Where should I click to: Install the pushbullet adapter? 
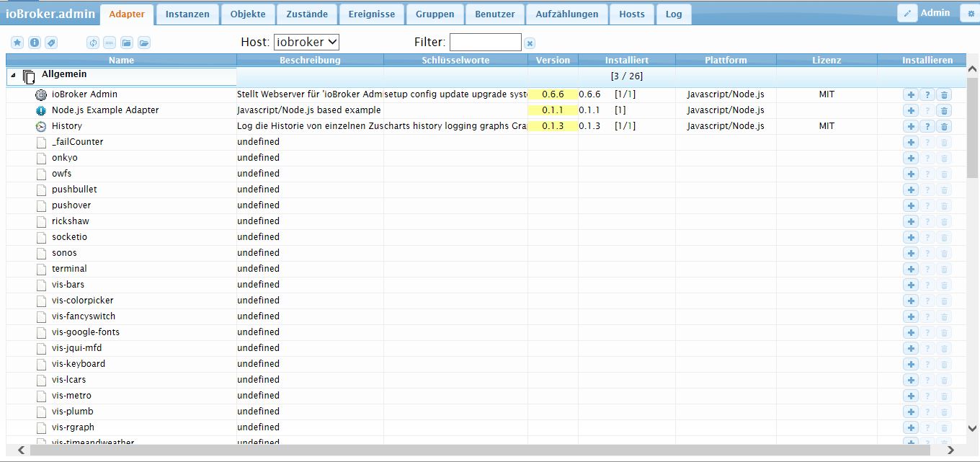(x=911, y=190)
